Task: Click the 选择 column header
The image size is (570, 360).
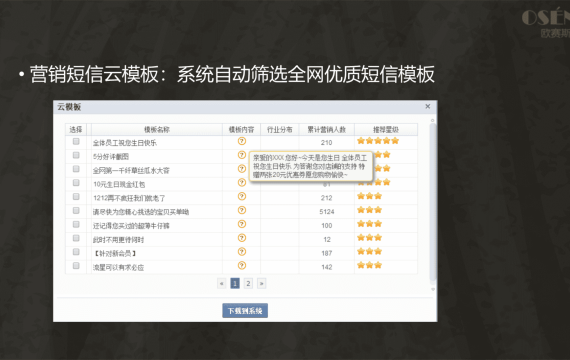Action: tap(76, 129)
